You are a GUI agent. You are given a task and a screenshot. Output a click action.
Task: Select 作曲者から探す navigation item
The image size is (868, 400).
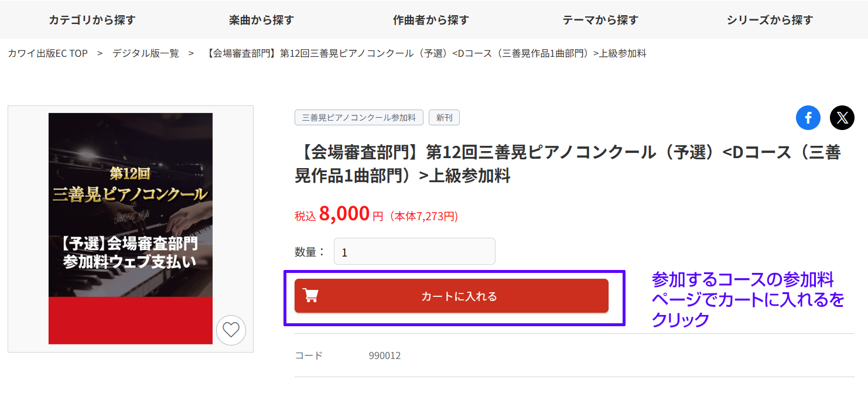point(430,20)
